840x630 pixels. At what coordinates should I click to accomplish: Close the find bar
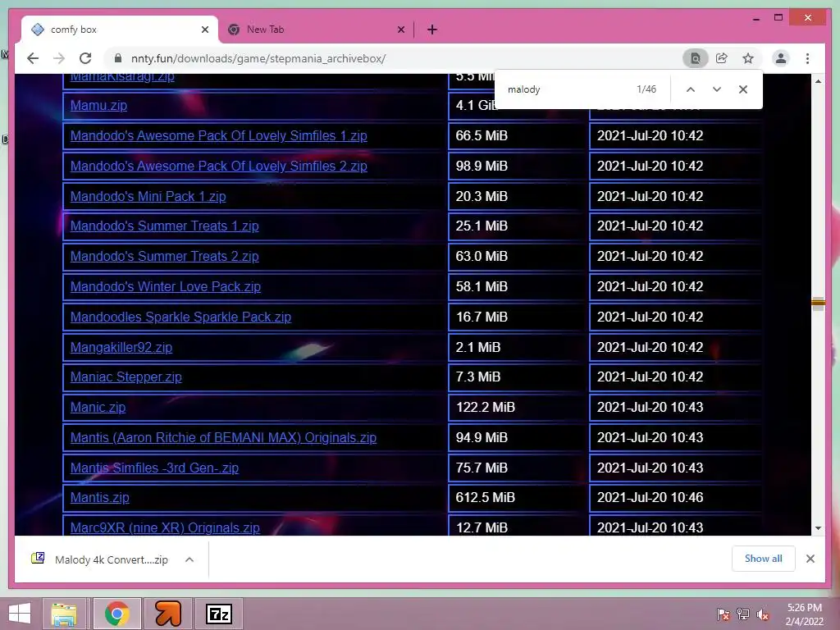742,89
